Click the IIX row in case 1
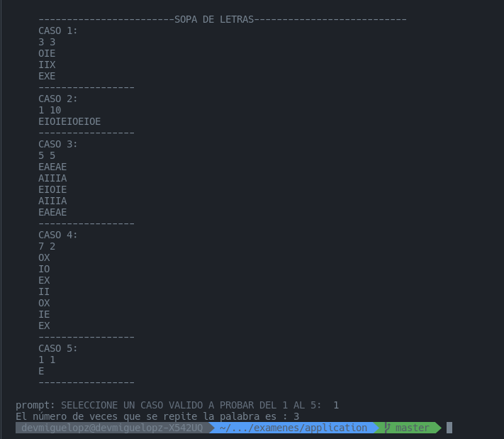Image resolution: width=504 pixels, height=439 pixels. [47, 65]
